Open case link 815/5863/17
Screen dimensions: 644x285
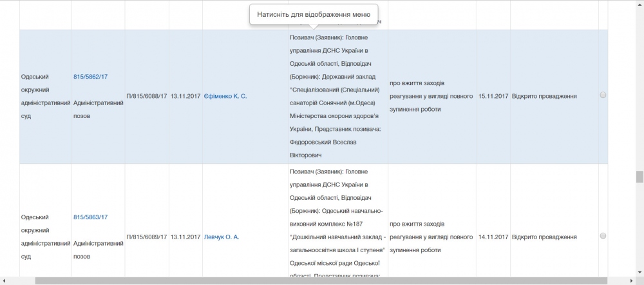90,217
